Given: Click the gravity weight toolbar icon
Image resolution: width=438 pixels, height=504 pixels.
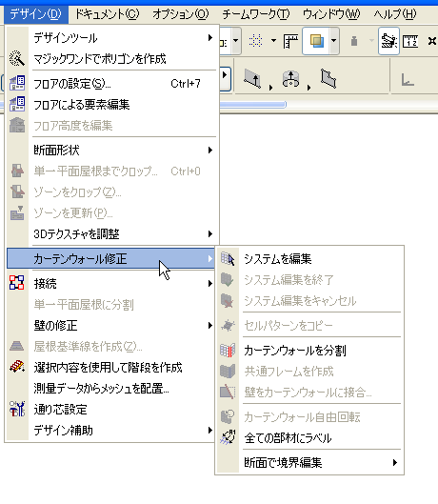Looking at the screenshot, I should (x=354, y=41).
